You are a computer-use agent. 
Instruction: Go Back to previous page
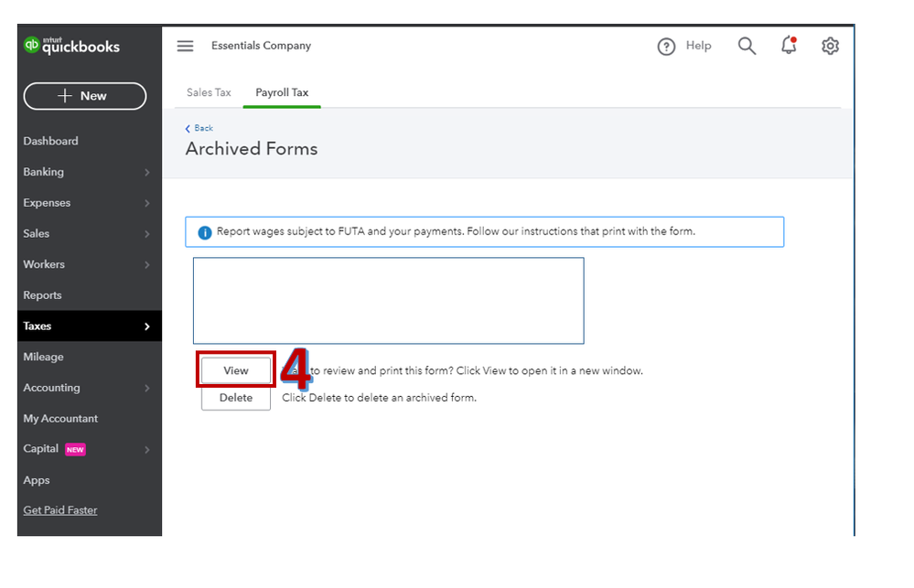tap(199, 128)
